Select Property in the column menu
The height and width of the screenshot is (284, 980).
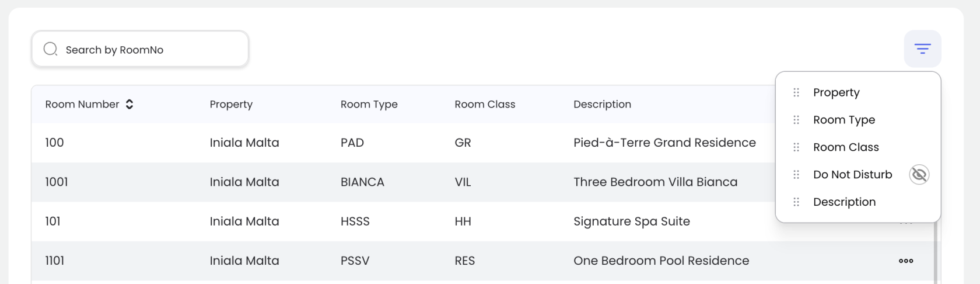(836, 92)
